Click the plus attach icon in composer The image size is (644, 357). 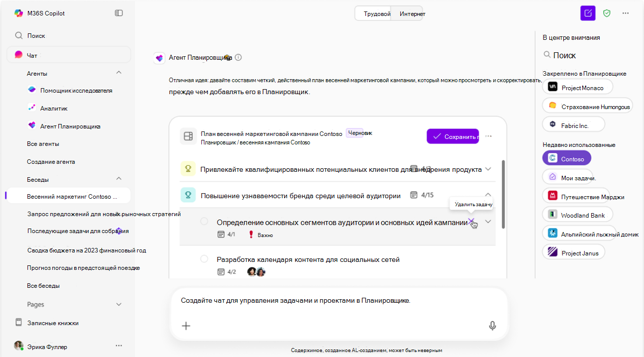click(x=186, y=326)
